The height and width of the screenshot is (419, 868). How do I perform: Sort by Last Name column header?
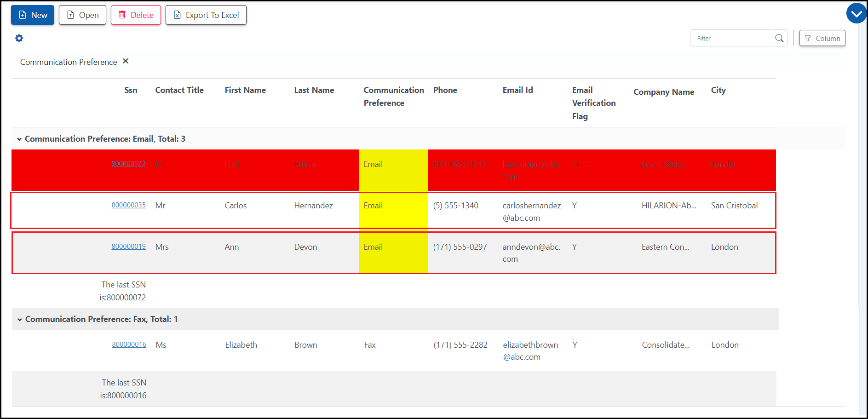click(x=314, y=90)
